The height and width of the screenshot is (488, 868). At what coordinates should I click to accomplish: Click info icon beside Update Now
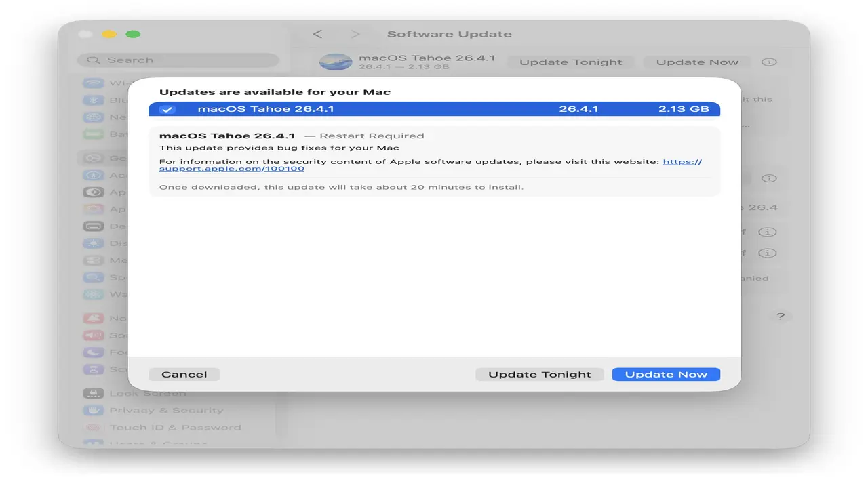click(x=769, y=62)
